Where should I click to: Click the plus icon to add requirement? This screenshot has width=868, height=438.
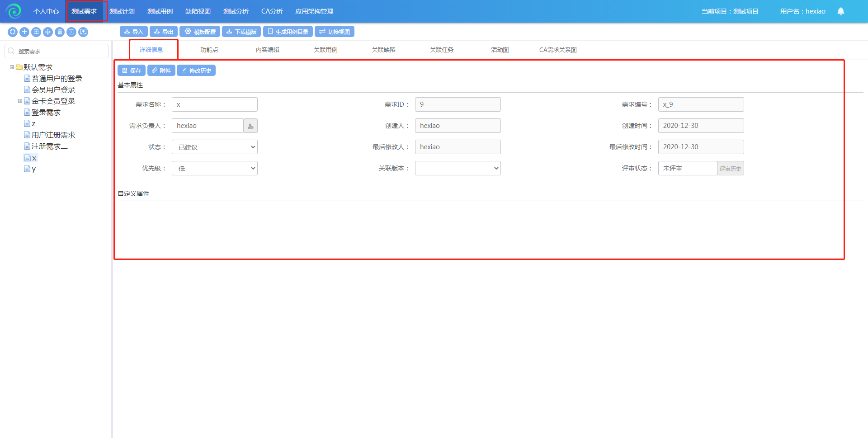click(x=24, y=32)
